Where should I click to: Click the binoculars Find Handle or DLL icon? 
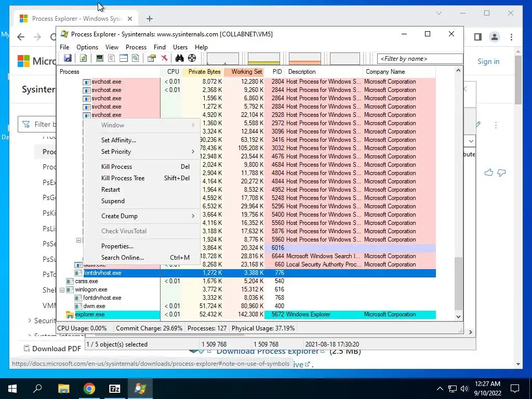click(179, 58)
